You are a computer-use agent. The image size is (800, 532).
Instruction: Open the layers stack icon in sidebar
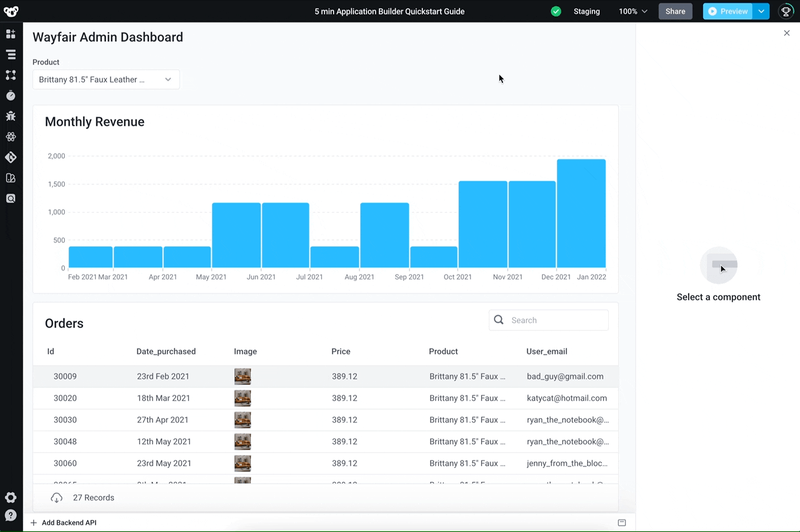pyautogui.click(x=11, y=55)
